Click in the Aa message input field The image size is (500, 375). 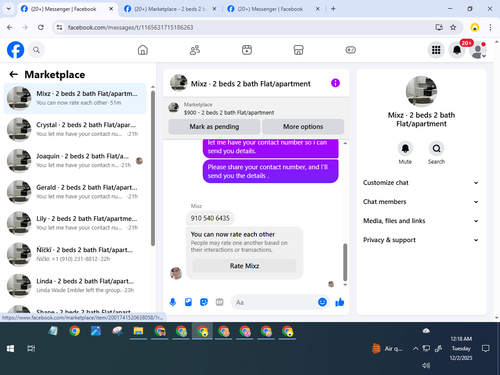(x=273, y=302)
